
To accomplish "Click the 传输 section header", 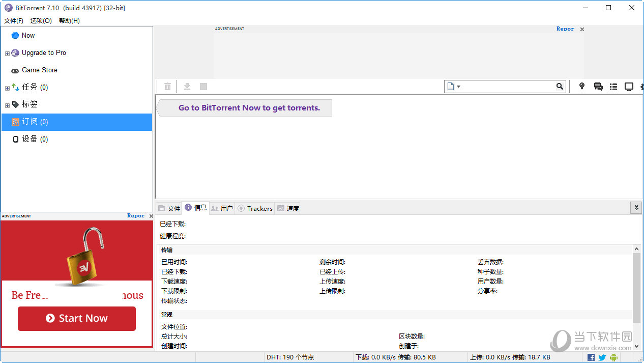I will coord(167,249).
